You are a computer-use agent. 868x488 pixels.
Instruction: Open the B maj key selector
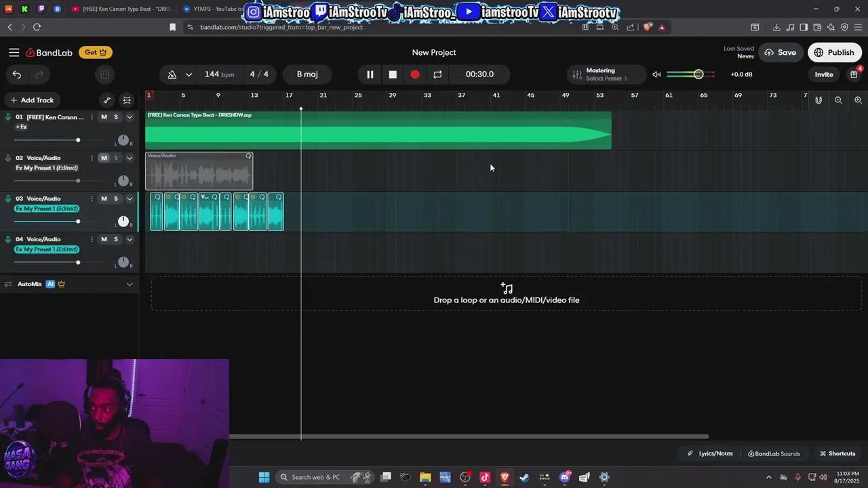(307, 75)
